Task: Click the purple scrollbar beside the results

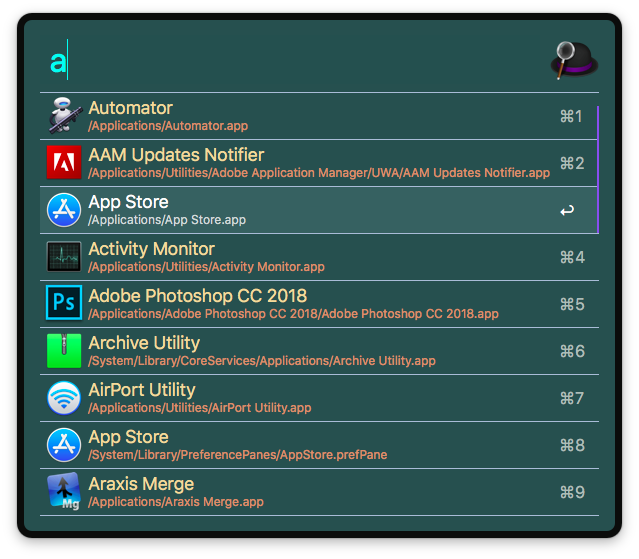Action: click(x=597, y=169)
